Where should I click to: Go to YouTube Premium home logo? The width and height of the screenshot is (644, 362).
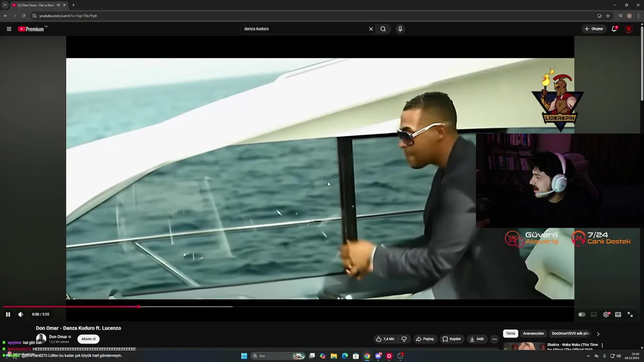pyautogui.click(x=31, y=29)
